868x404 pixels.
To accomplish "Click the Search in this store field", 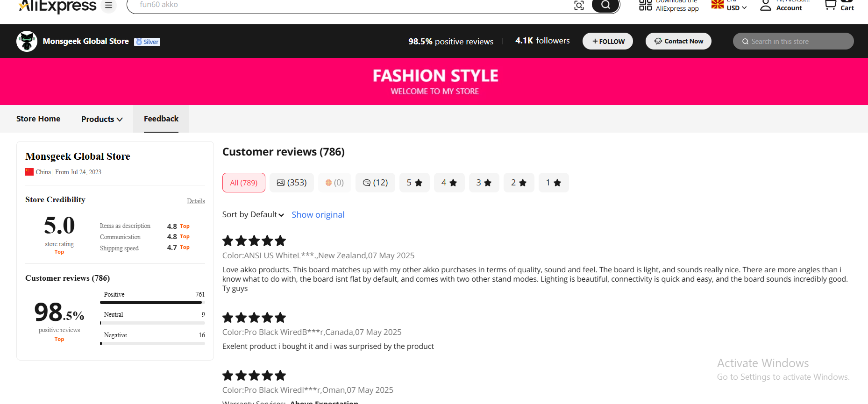I will click(x=793, y=41).
